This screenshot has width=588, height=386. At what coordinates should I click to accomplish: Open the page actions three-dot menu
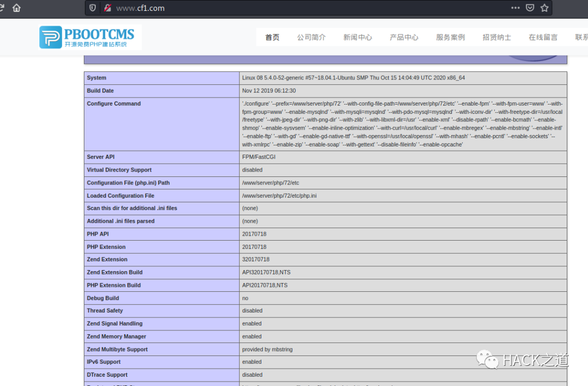pos(515,8)
